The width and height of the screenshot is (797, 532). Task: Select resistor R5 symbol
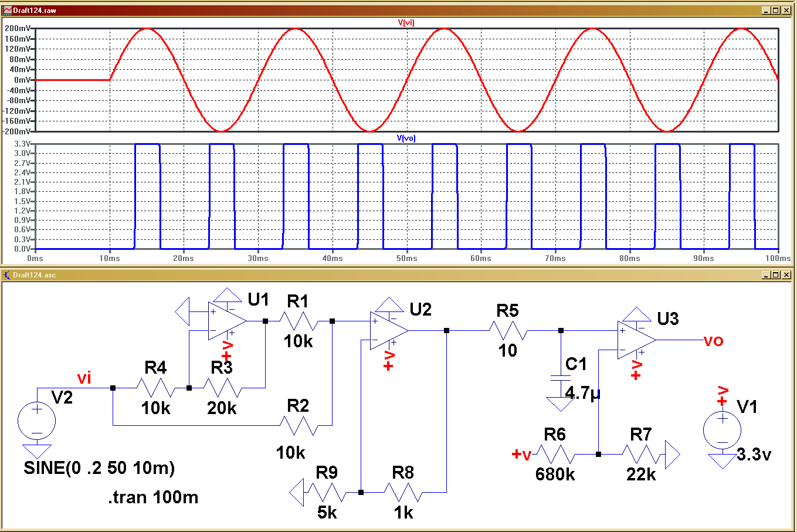[x=508, y=331]
